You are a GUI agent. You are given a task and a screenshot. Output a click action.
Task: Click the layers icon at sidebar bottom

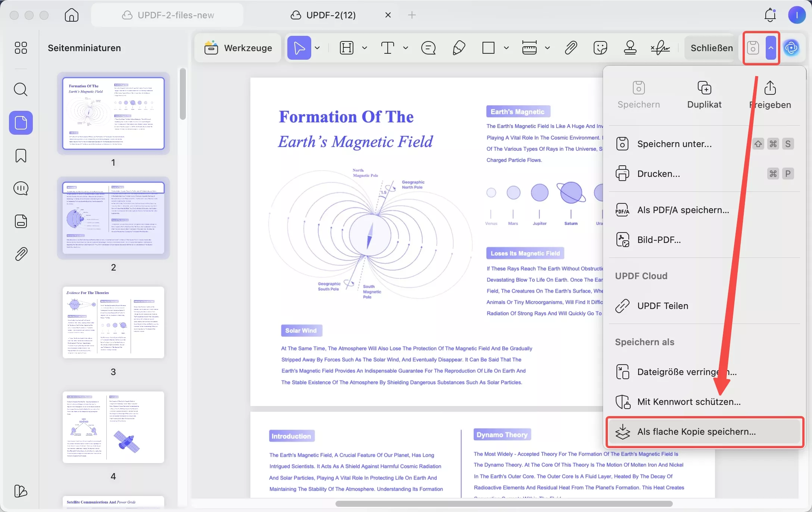click(x=21, y=491)
